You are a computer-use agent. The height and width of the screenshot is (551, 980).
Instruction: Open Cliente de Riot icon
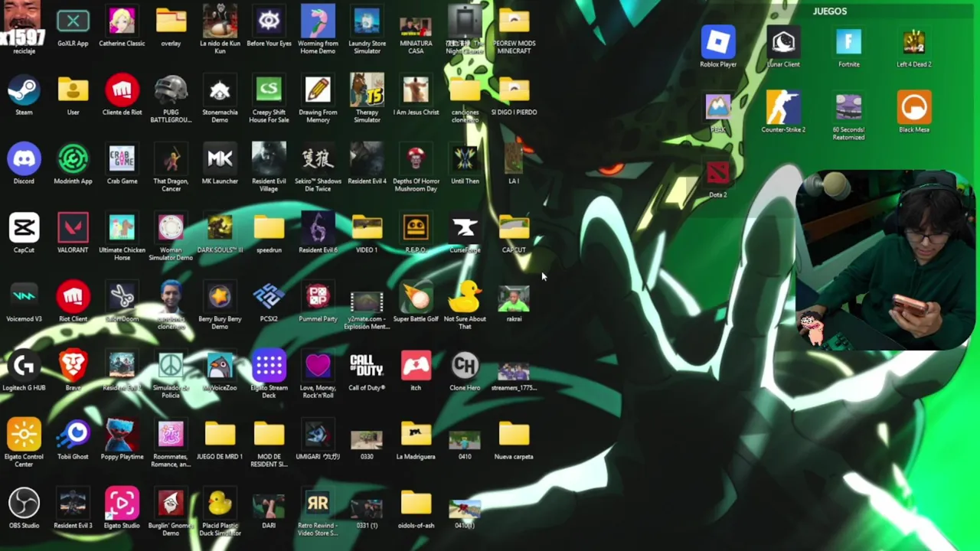point(122,90)
